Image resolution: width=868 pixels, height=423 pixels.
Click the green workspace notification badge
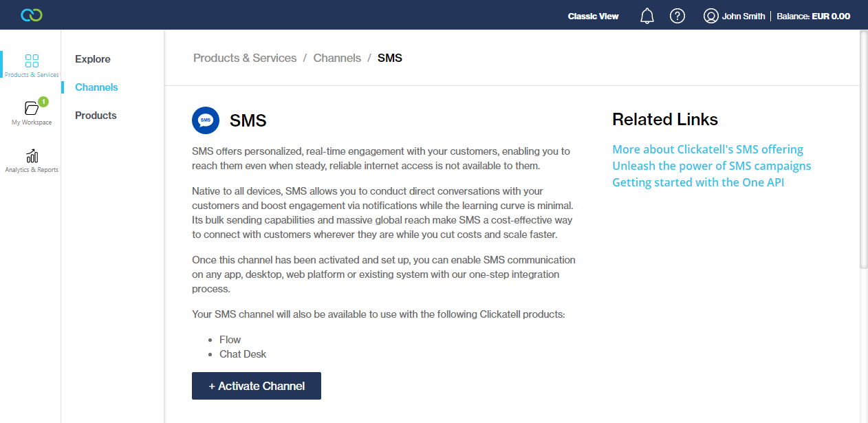[x=43, y=102]
